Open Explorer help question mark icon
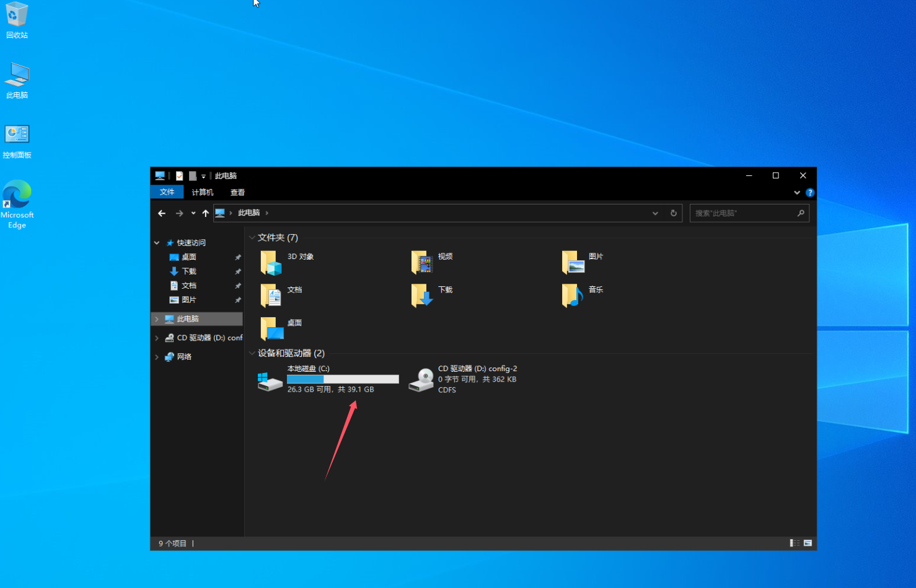The width and height of the screenshot is (916, 588). coord(809,193)
